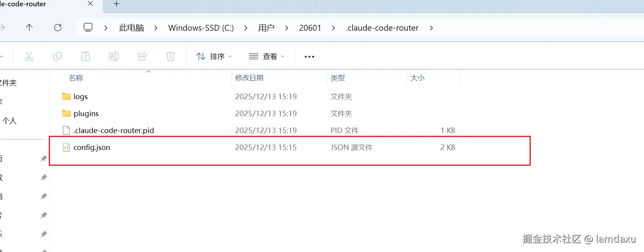Click the JSON 源文件 type cell

pos(351,147)
